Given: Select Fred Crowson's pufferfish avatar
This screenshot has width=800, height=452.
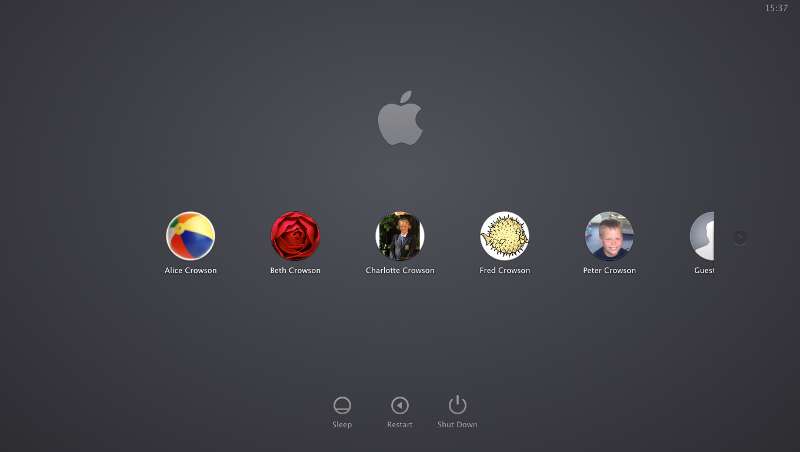Looking at the screenshot, I should [505, 236].
